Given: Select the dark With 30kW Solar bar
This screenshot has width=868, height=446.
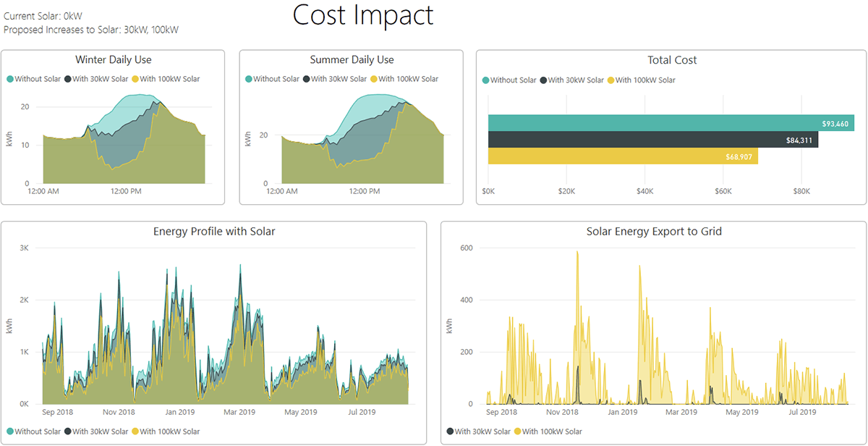Looking at the screenshot, I should click(637, 140).
